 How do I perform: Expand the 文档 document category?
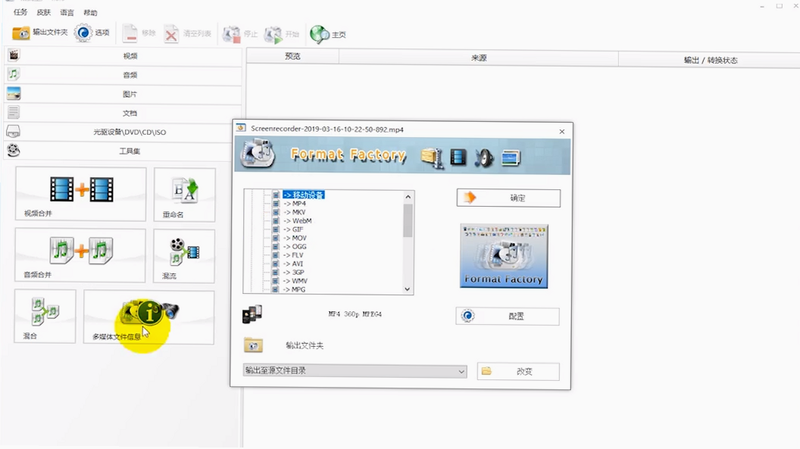(x=123, y=113)
